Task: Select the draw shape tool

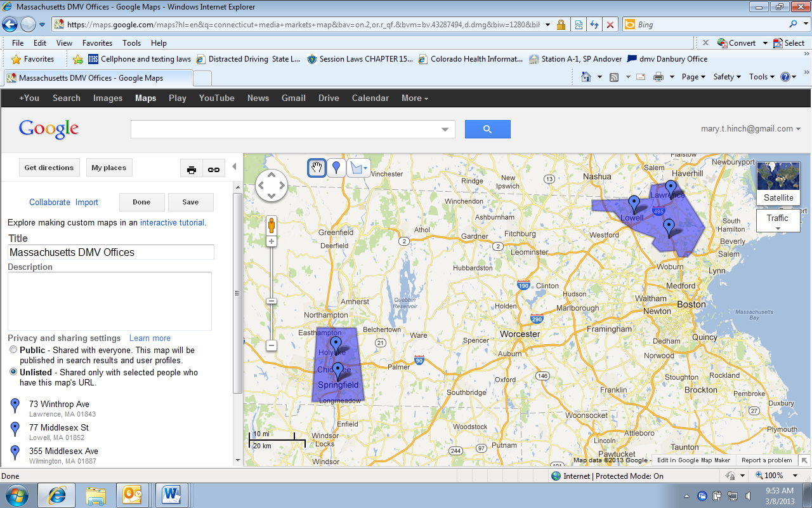Action: 359,168
